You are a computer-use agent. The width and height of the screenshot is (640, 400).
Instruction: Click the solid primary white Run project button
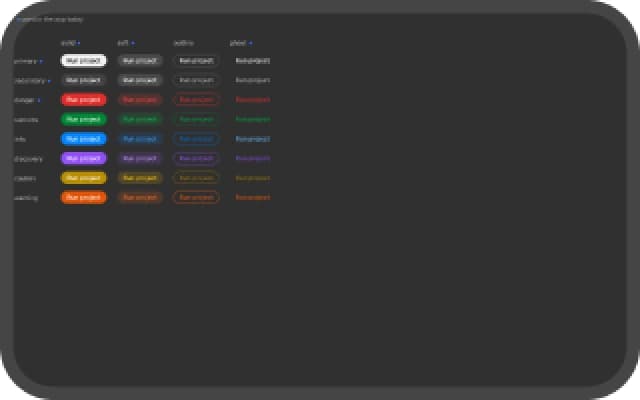[x=84, y=60]
